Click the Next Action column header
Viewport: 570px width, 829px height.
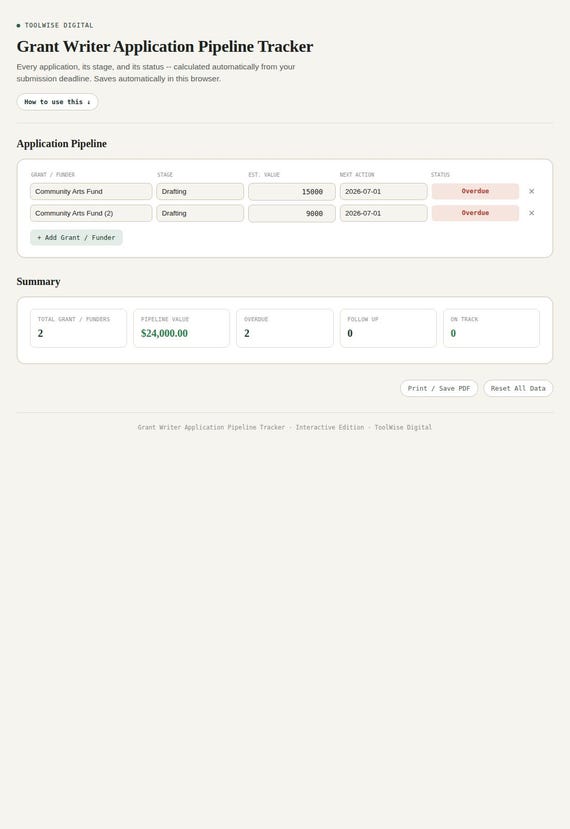point(357,174)
